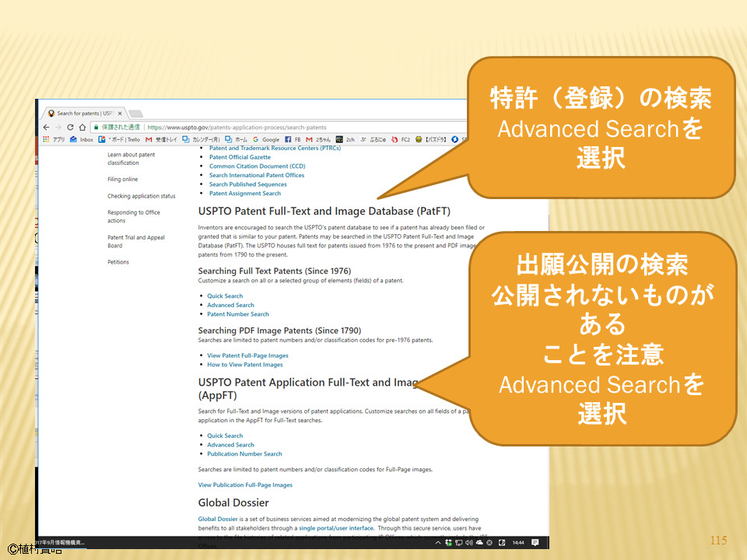The height and width of the screenshot is (560, 747).
Task: Open 'Common Citation Document (CCD)' link
Action: click(x=258, y=166)
